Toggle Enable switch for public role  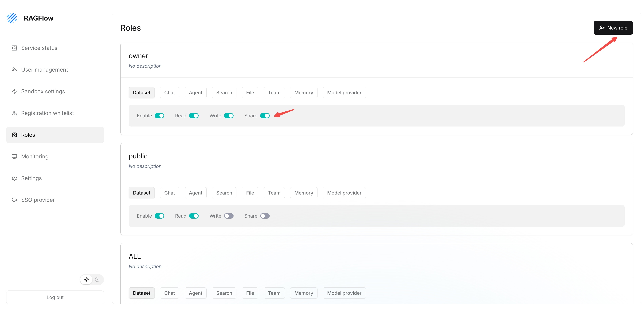click(x=159, y=216)
